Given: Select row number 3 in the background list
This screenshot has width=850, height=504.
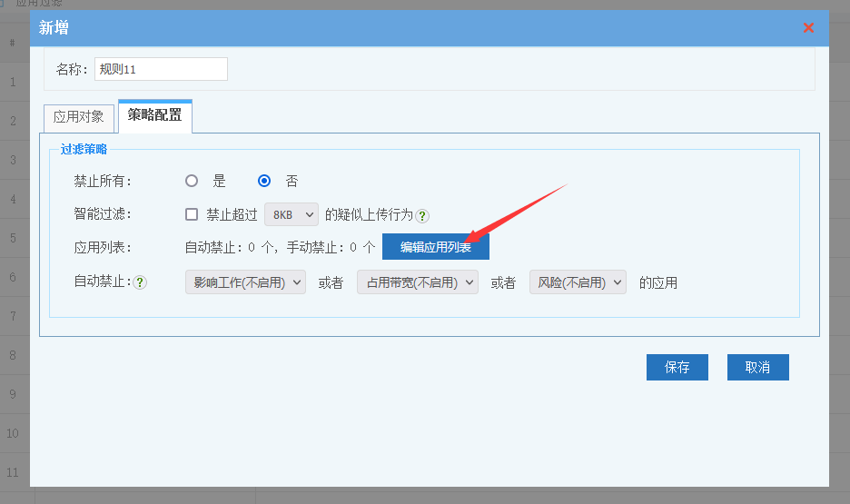Looking at the screenshot, I should tap(13, 160).
